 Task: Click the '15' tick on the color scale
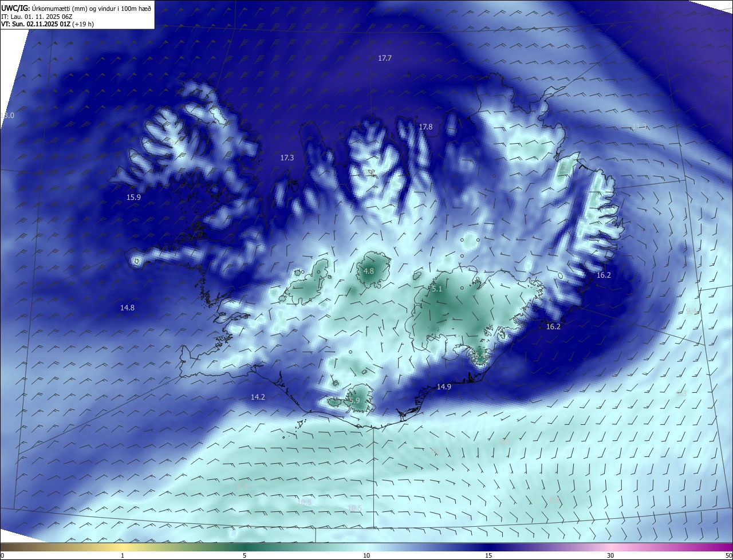[488, 555]
